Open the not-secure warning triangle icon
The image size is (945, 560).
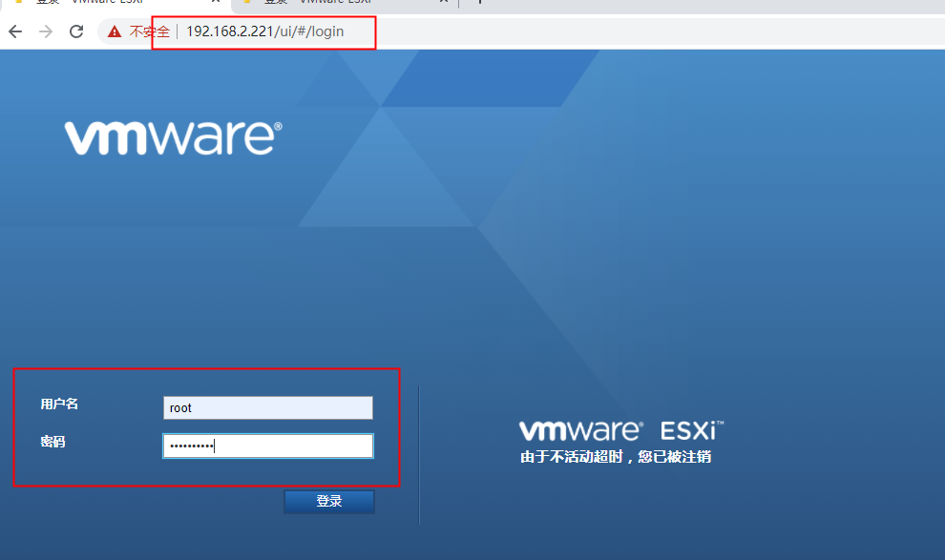pos(115,31)
